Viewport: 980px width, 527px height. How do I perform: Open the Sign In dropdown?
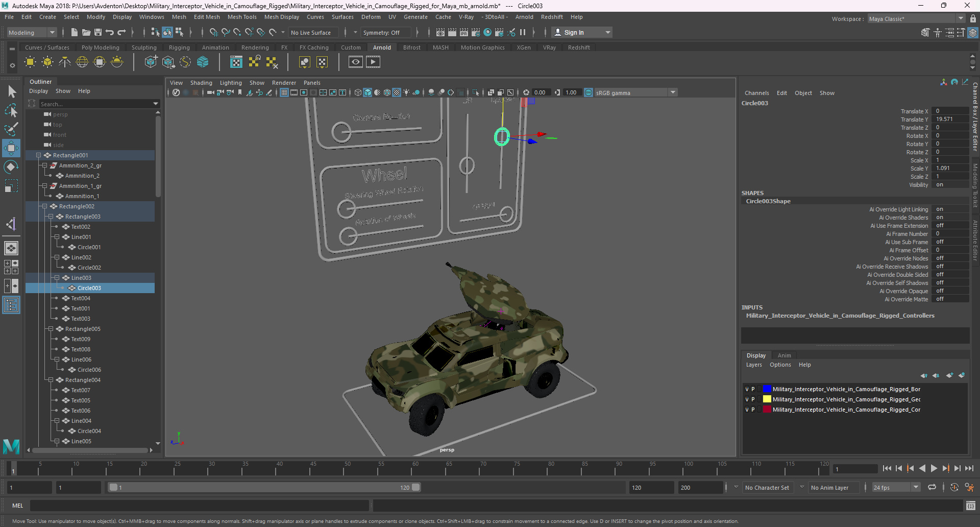(x=582, y=32)
